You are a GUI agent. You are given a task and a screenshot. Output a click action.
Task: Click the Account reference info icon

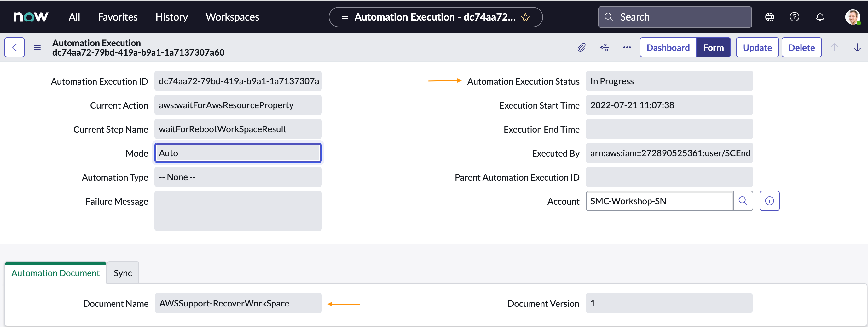pyautogui.click(x=770, y=201)
